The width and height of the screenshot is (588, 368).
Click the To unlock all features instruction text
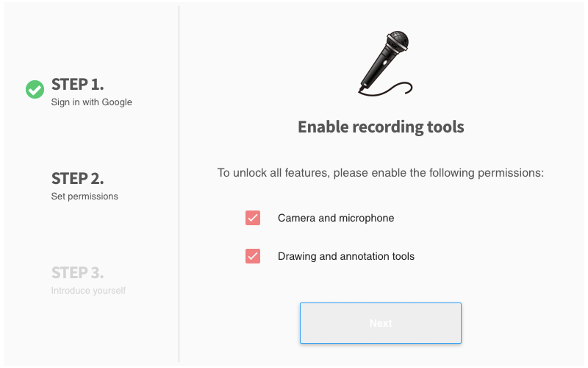coord(380,173)
